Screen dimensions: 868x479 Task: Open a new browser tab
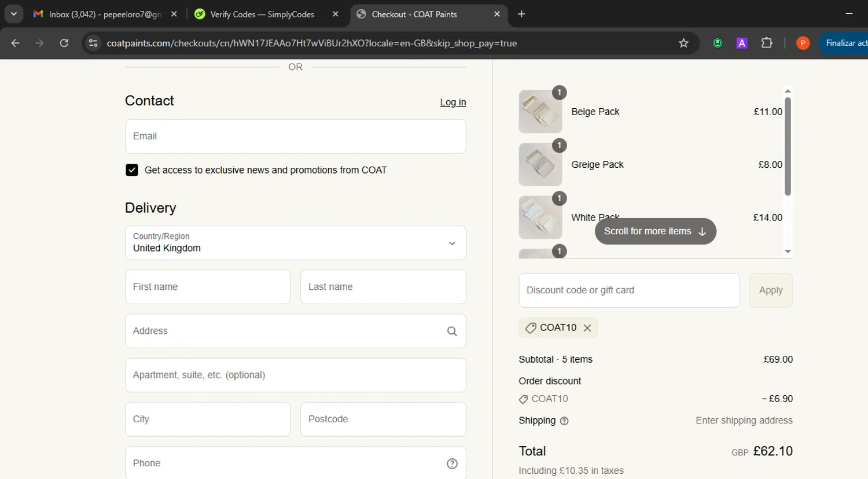521,14
